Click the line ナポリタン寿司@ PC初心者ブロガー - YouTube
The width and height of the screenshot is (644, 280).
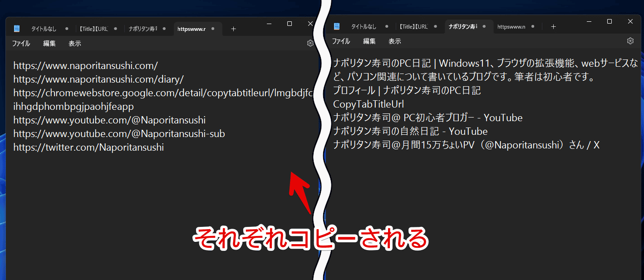(428, 118)
